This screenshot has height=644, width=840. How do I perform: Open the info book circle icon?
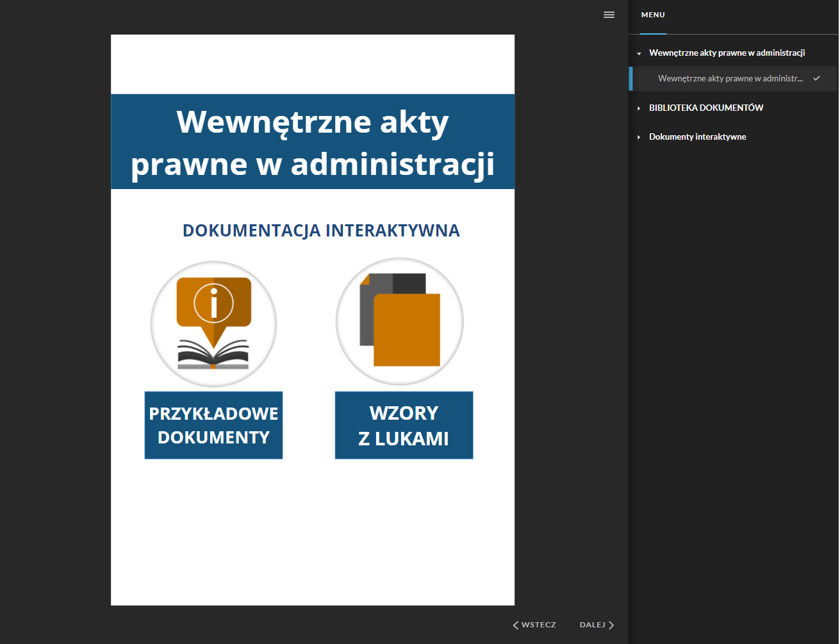(213, 324)
